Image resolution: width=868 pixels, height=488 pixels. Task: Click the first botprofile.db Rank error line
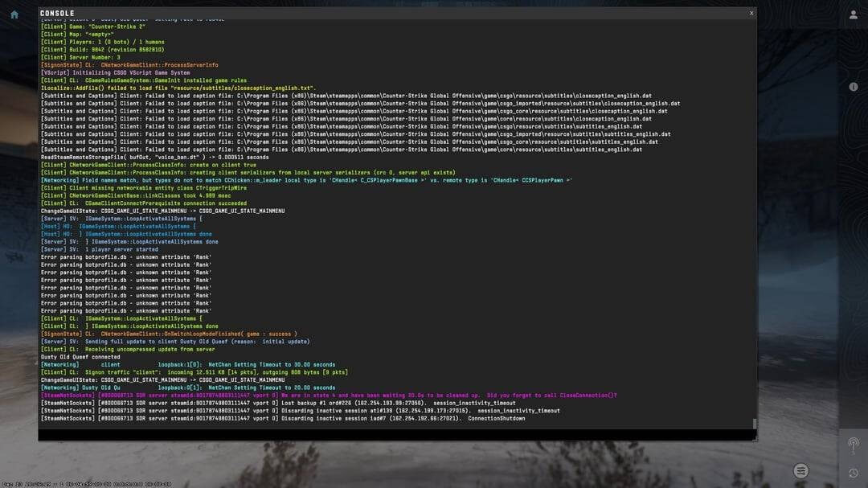point(126,257)
